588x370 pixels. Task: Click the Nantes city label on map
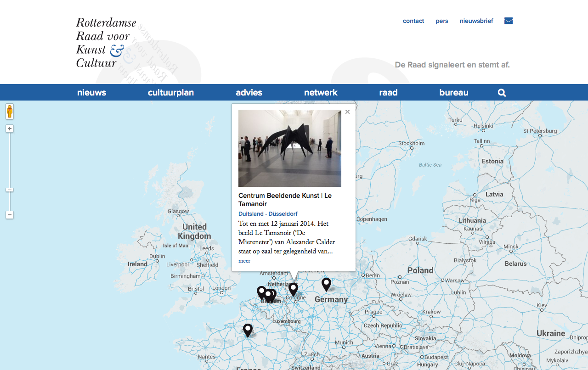pyautogui.click(x=207, y=357)
